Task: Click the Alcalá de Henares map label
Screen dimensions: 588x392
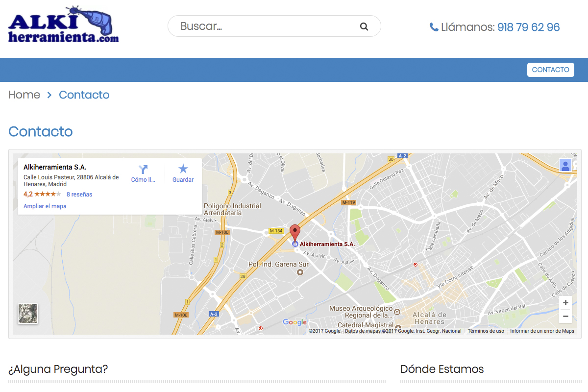Action: click(429, 318)
